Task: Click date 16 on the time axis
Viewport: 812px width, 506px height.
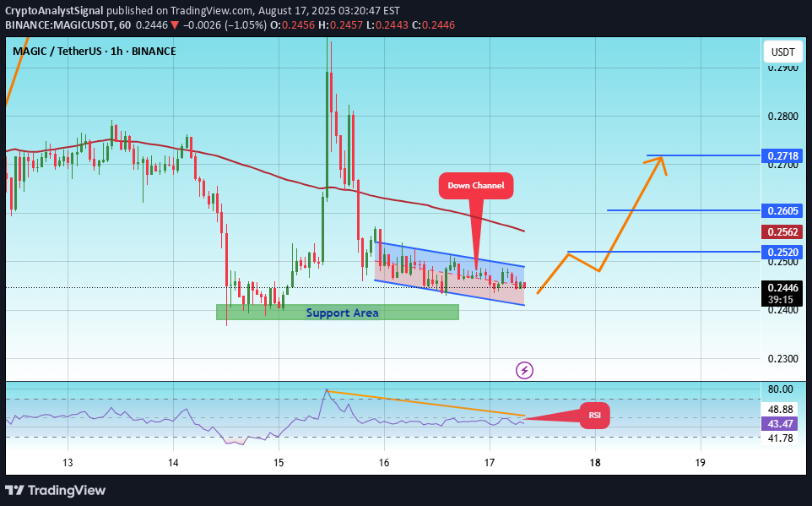Action: click(x=384, y=462)
